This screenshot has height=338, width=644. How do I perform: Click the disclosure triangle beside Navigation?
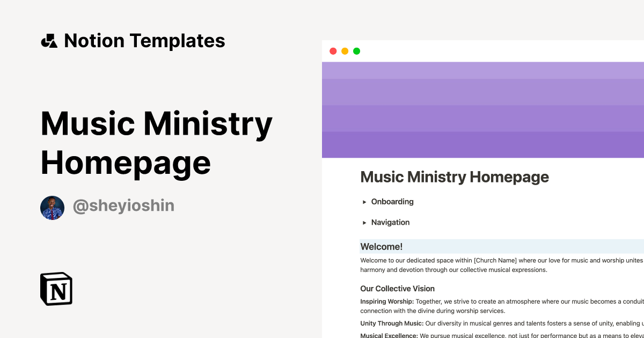pos(364,222)
